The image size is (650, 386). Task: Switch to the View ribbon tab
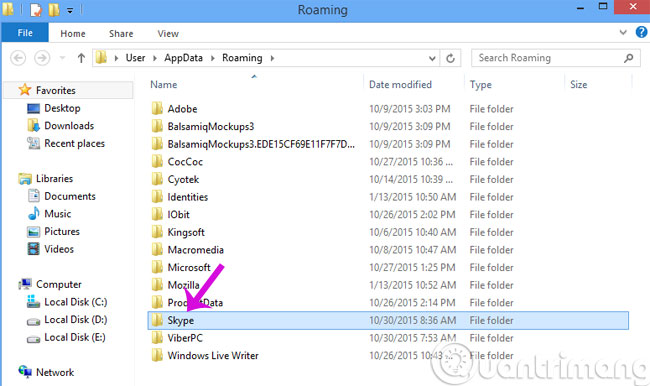(x=168, y=34)
